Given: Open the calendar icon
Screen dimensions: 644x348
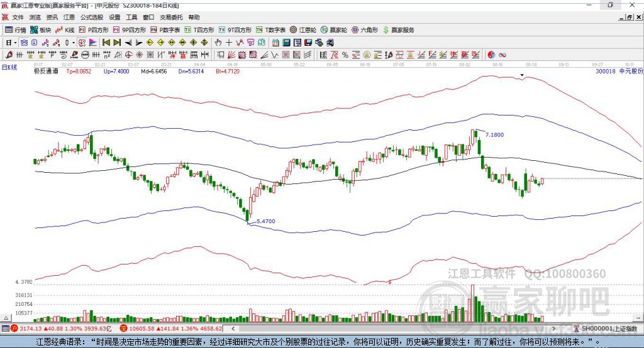Looking at the screenshot, I should (275, 43).
